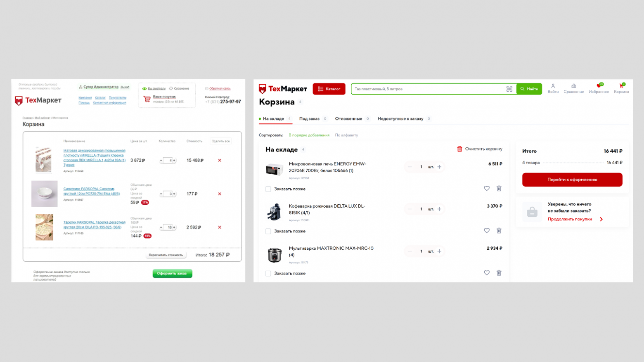Open the Каталог red menu button

click(x=329, y=89)
